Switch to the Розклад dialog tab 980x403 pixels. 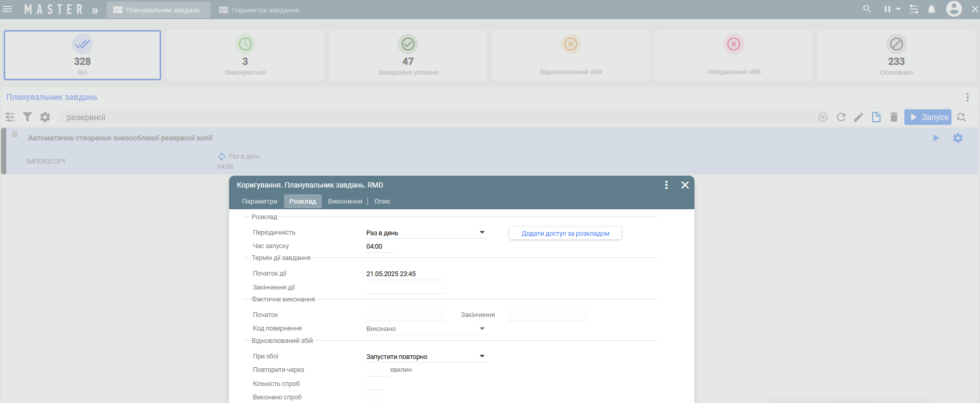(303, 201)
